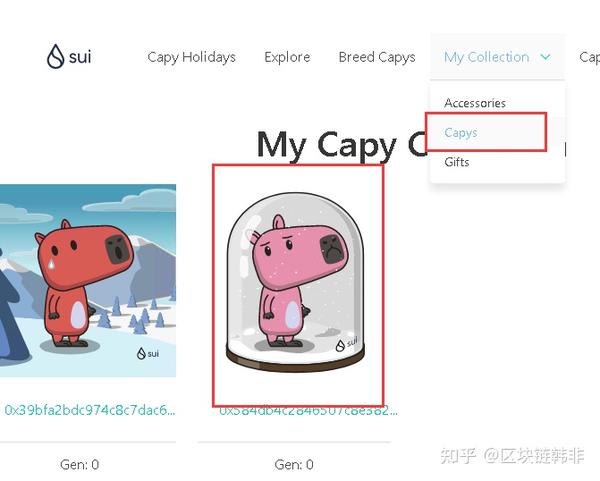
Task: Go to the Explore page
Action: 287,57
